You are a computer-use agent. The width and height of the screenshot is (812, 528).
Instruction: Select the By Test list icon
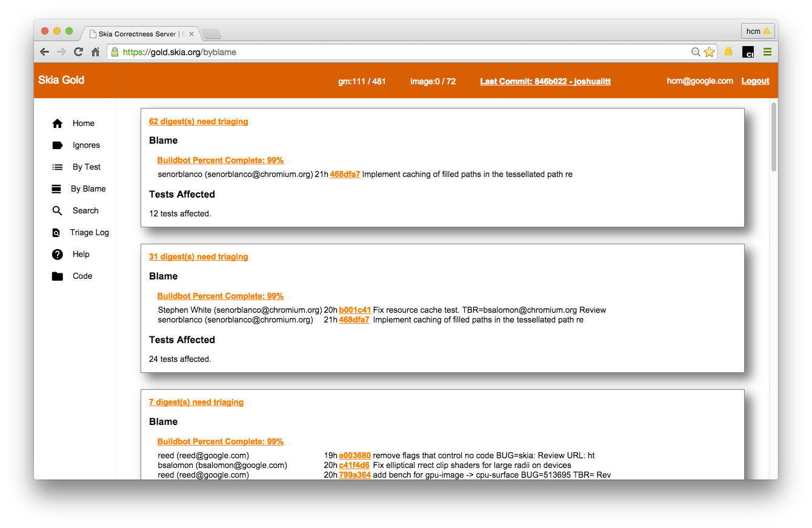pos(58,167)
